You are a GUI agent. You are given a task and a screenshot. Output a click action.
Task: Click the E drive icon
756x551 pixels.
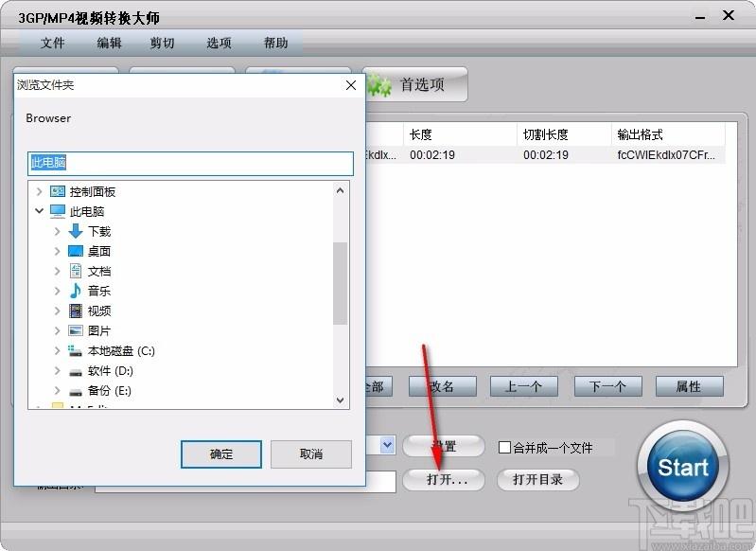pos(76,391)
